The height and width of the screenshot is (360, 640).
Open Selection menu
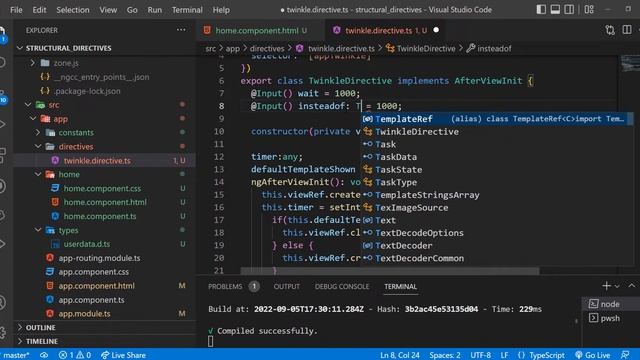point(73,10)
